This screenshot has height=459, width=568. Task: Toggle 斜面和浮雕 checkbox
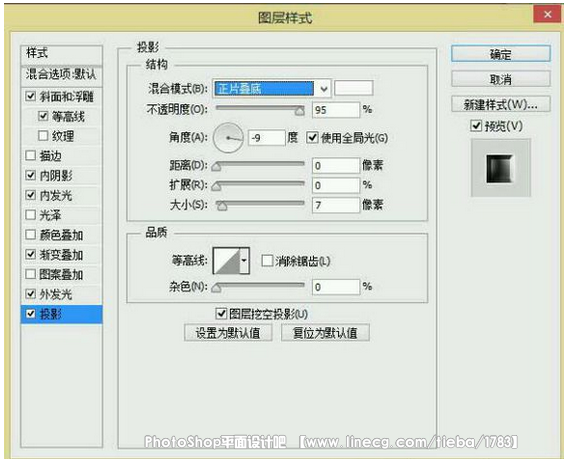(31, 96)
